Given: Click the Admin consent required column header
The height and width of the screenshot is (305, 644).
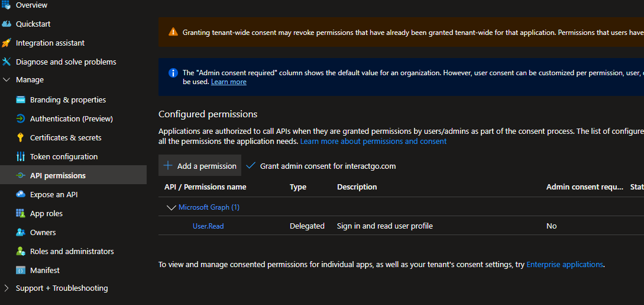Looking at the screenshot, I should point(585,187).
